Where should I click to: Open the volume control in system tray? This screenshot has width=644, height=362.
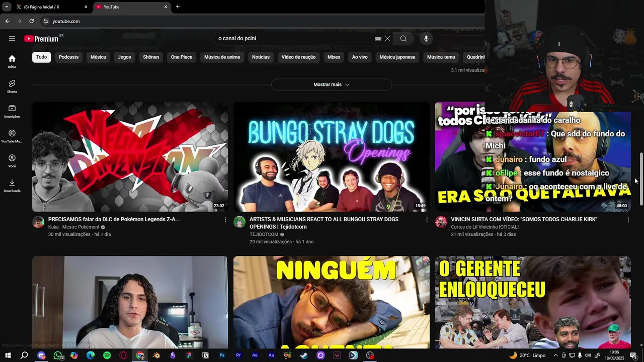pos(588,355)
